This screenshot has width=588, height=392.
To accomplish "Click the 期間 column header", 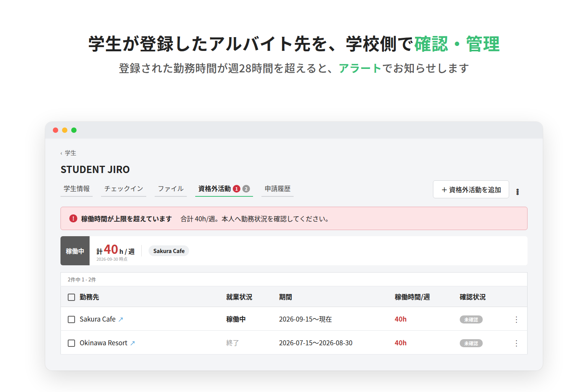I will pyautogui.click(x=286, y=297).
